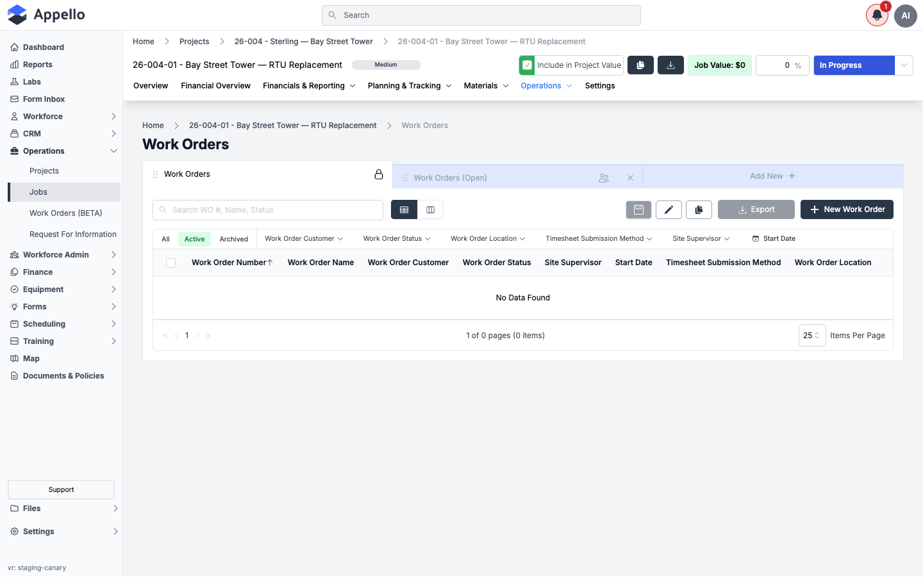
Task: Switch to table list view layout
Action: click(x=404, y=209)
